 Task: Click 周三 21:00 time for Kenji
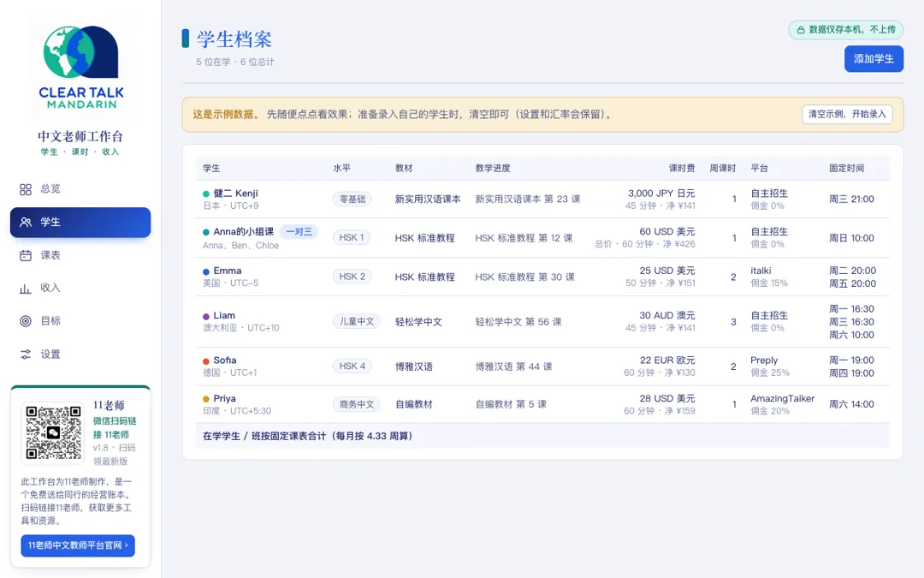click(851, 200)
